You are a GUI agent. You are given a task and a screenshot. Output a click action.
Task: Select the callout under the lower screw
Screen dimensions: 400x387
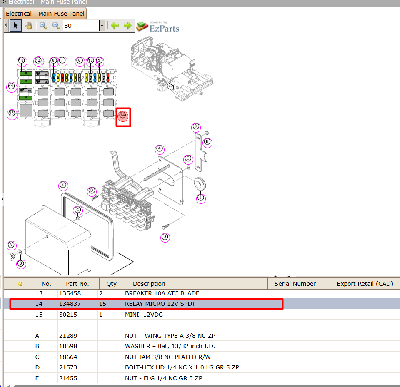tap(165, 238)
